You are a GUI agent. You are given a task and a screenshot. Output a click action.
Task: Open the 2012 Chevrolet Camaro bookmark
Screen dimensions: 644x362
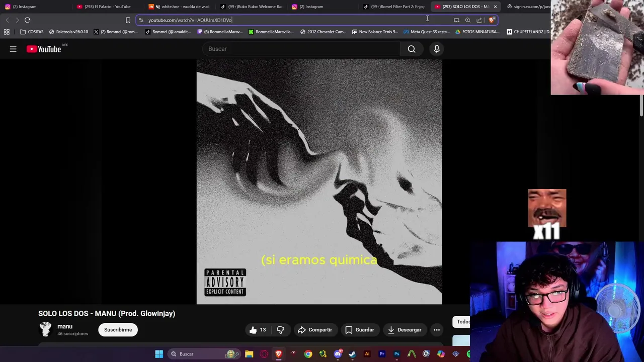pyautogui.click(x=323, y=32)
